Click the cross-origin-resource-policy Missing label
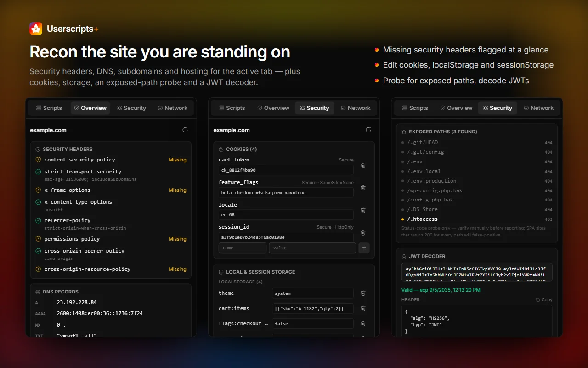Viewport: 588px width, 368px height. pos(177,269)
